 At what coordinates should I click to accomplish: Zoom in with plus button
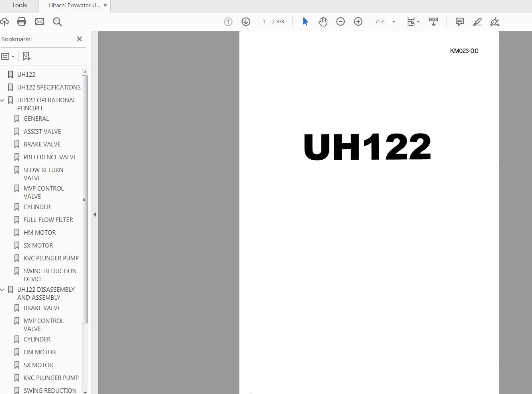pos(358,22)
